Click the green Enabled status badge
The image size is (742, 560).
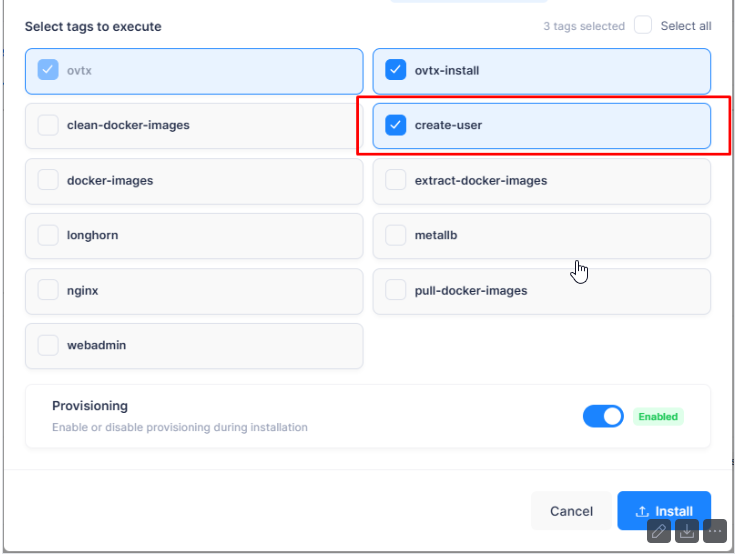tap(658, 417)
